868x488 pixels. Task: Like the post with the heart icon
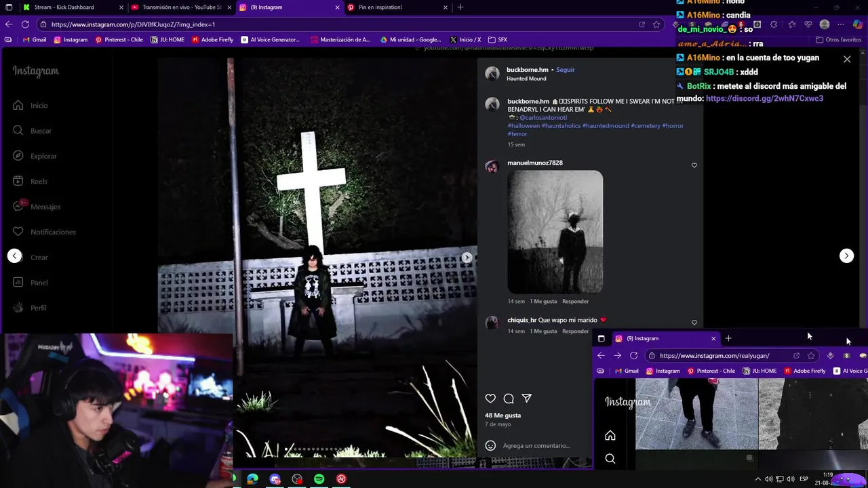tap(490, 399)
